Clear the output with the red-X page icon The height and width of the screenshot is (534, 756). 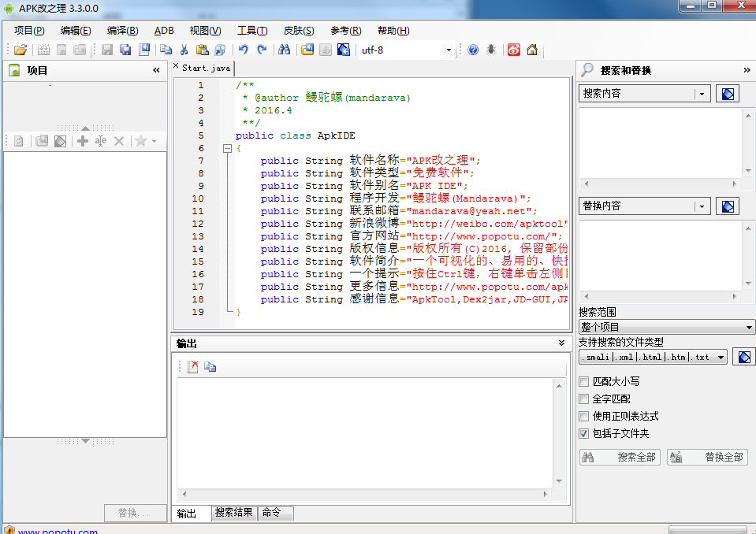[x=193, y=367]
